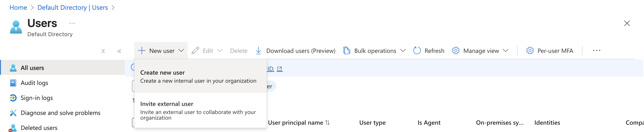Viewport: 644px width, 132px height.
Task: Open external link icon next to ID
Action: point(280,69)
